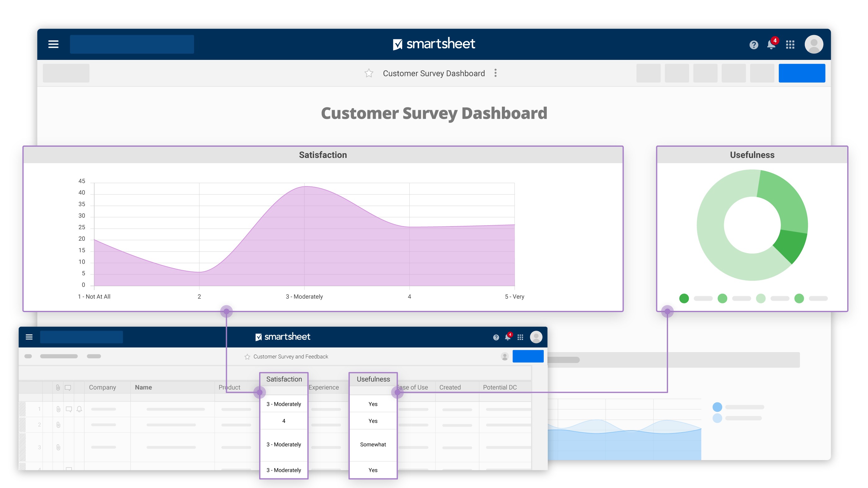868x488 pixels.
Task: Click the user profile avatar top right
Action: (814, 44)
